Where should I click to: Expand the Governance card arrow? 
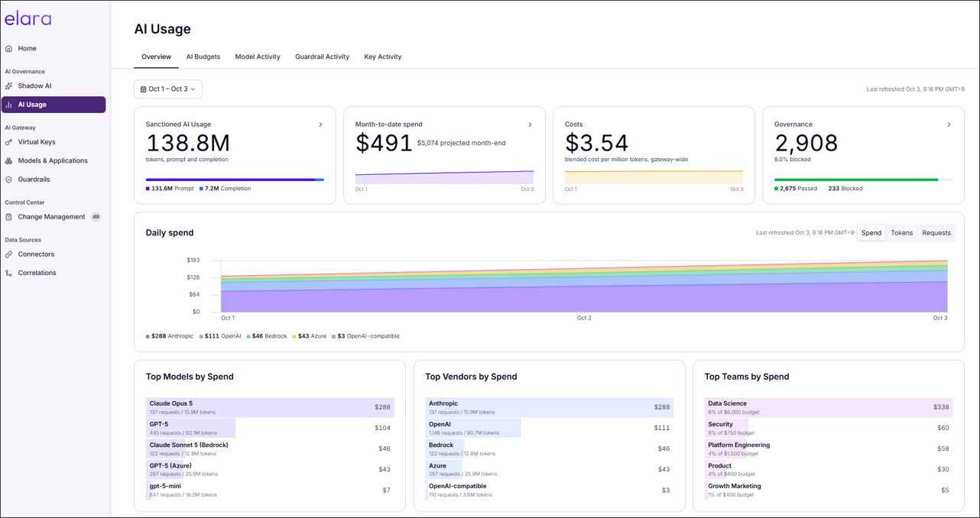(x=949, y=125)
